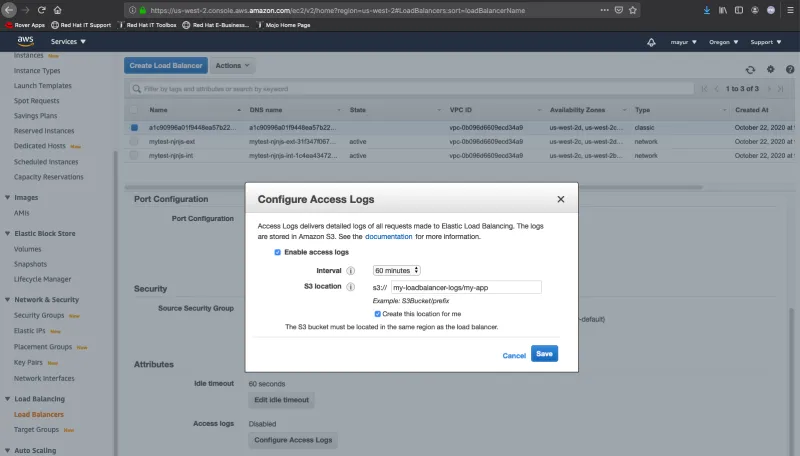Go to Security Groups in sidebar
The image size is (800, 456).
click(40, 314)
